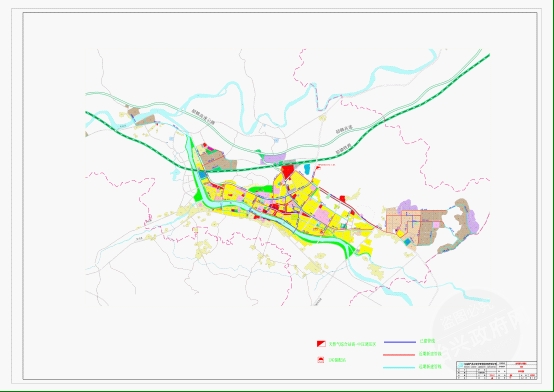The image size is (554, 392).
Task: Click the small cyan lake near red polygon
Action: pos(307,169)
